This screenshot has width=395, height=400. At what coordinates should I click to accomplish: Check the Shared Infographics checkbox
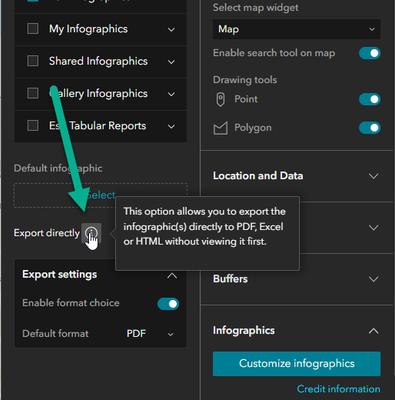pos(33,61)
